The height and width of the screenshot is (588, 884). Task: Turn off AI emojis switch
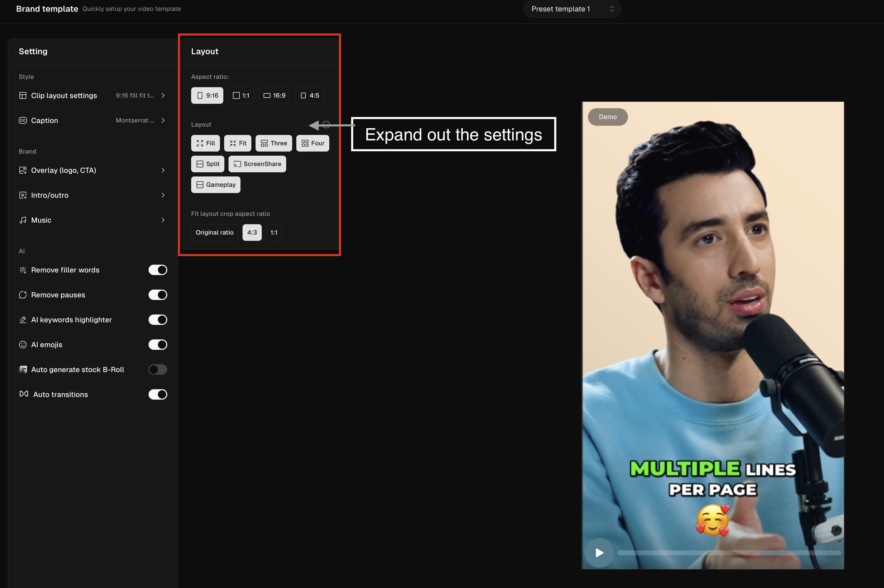158,345
